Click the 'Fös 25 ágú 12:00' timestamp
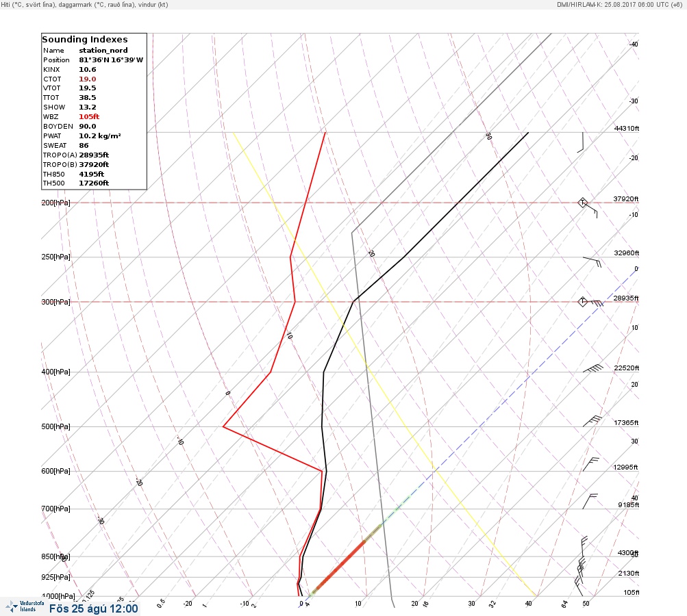The image size is (687, 616). [x=93, y=608]
